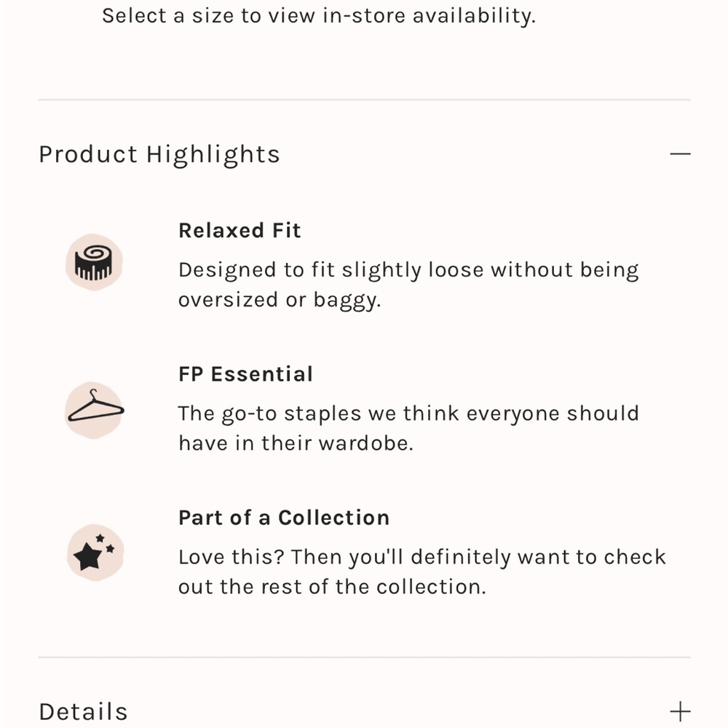
Task: Click the Product Highlights heading
Action: click(x=159, y=154)
